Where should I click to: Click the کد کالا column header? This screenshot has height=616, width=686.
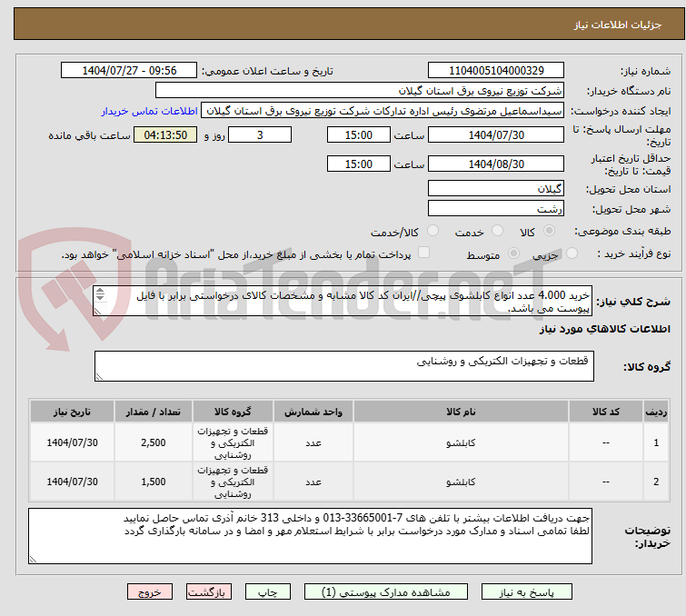(605, 412)
